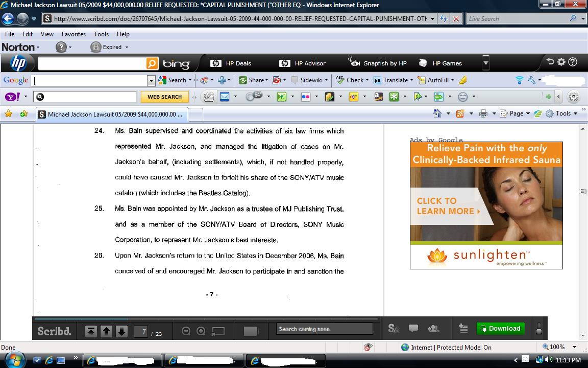Image resolution: width=588 pixels, height=368 pixels.
Task: Expand the address bar history dropdown
Action: pos(432,19)
